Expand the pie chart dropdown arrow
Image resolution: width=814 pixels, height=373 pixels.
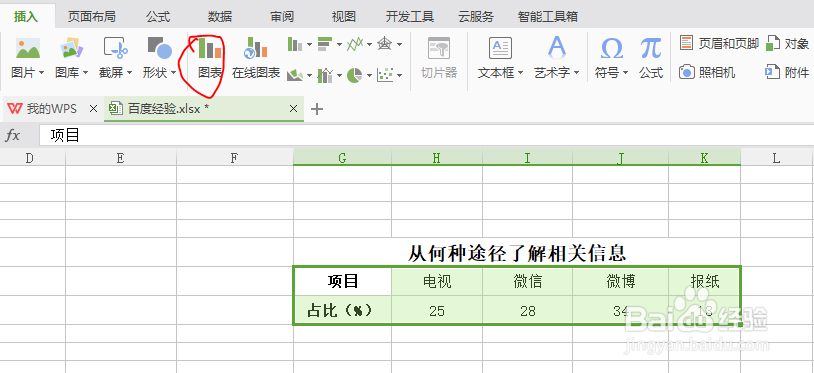369,76
